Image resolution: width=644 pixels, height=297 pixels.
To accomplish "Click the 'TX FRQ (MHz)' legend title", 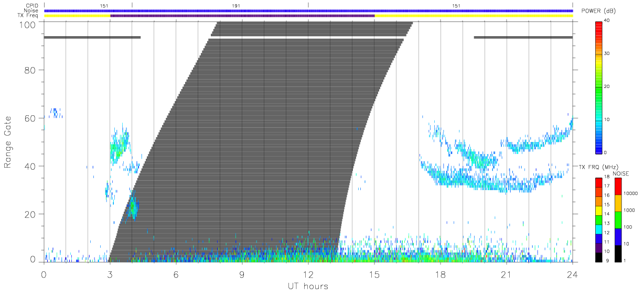I will (x=598, y=167).
